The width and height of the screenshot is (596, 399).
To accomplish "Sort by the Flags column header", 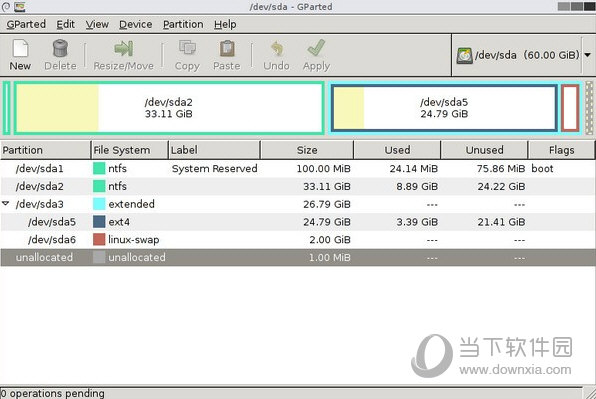I will pyautogui.click(x=561, y=150).
